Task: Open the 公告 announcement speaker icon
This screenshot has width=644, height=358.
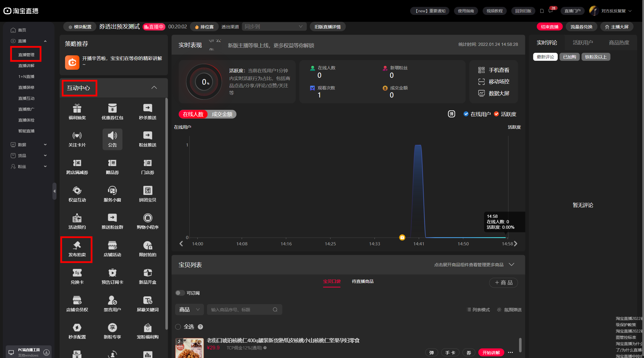Action: coord(112,139)
